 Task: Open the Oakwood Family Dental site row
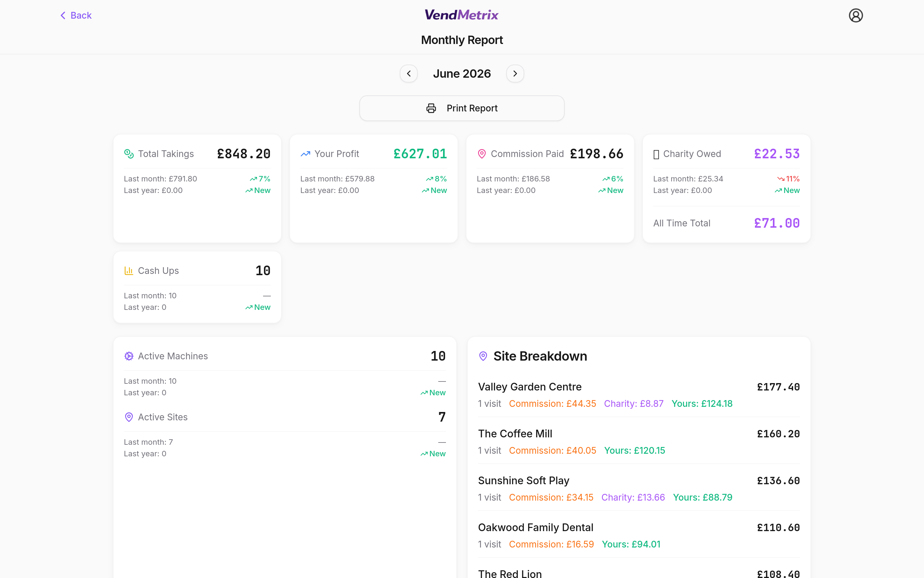pyautogui.click(x=639, y=535)
